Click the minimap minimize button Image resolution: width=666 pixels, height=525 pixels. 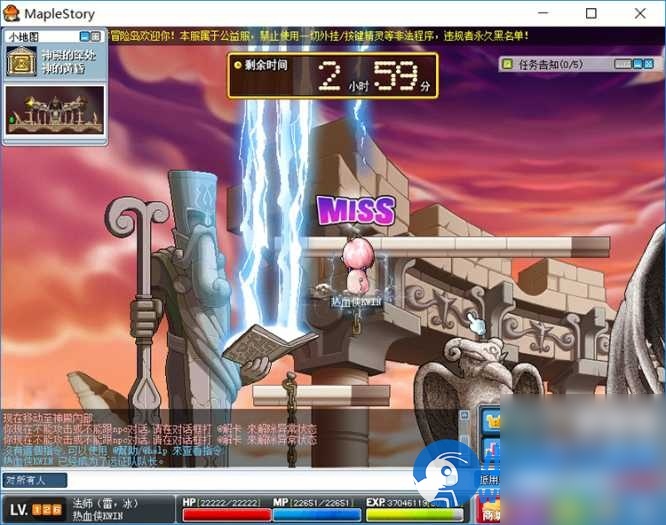coord(83,36)
